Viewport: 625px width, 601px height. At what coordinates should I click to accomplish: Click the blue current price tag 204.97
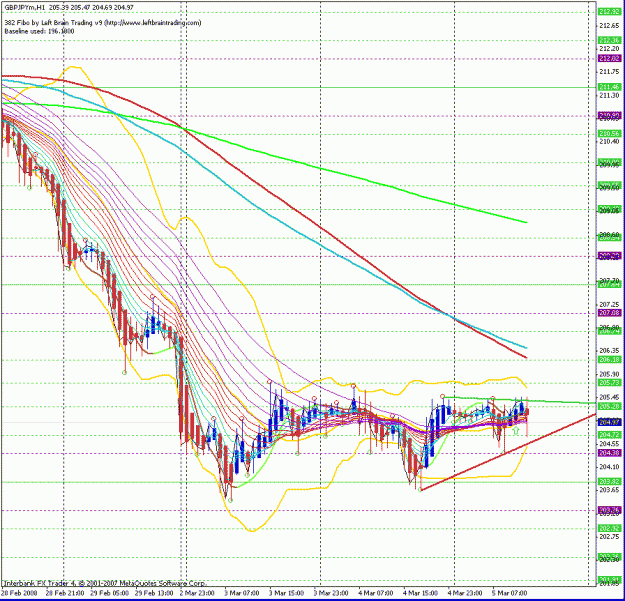pyautogui.click(x=610, y=422)
